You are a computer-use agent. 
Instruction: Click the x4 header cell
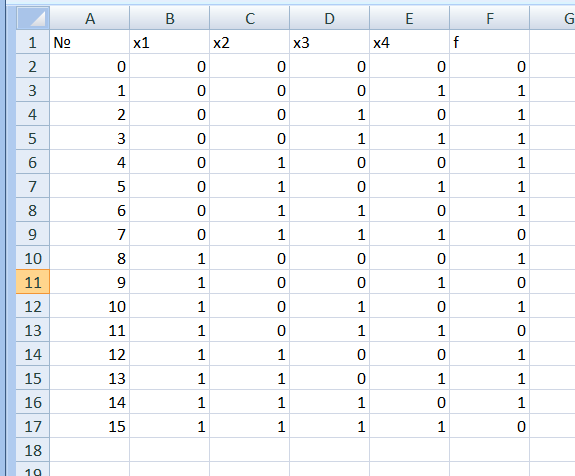coord(410,42)
